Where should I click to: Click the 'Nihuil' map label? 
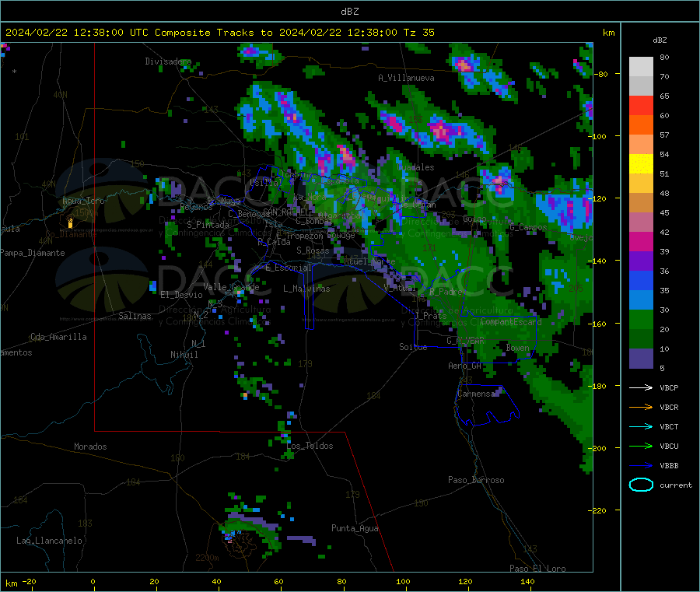click(184, 355)
